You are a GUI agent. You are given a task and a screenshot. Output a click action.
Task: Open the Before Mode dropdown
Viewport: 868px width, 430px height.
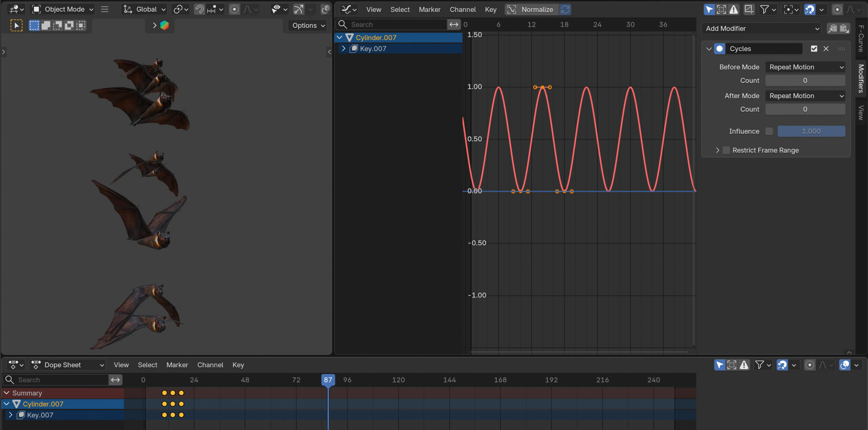(x=805, y=67)
